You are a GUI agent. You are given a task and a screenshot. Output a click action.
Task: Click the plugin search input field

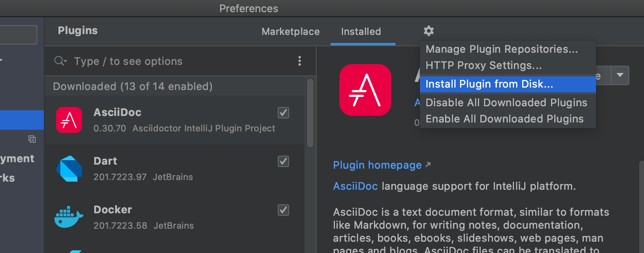click(181, 61)
